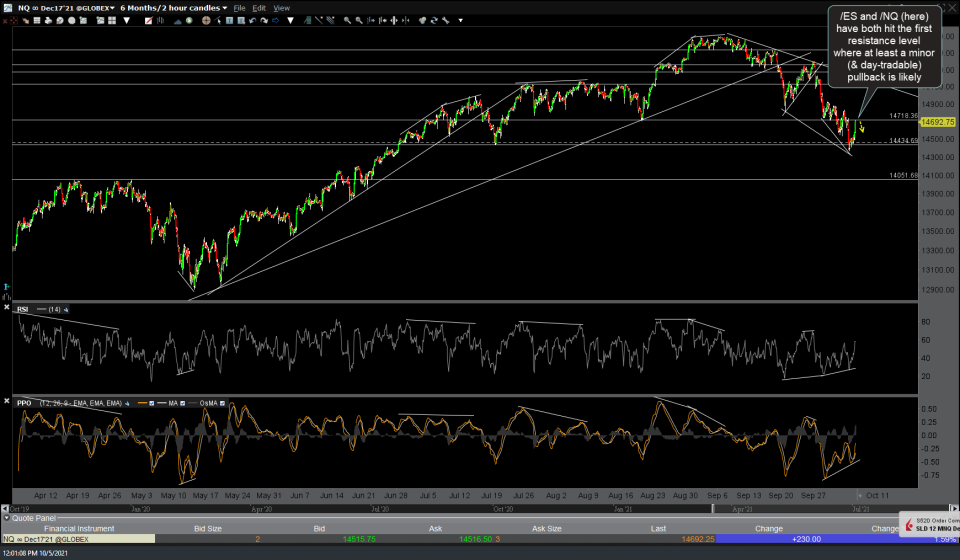Image resolution: width=960 pixels, height=560 pixels.
Task: Zoom in with magnifier icon
Action: [x=348, y=20]
